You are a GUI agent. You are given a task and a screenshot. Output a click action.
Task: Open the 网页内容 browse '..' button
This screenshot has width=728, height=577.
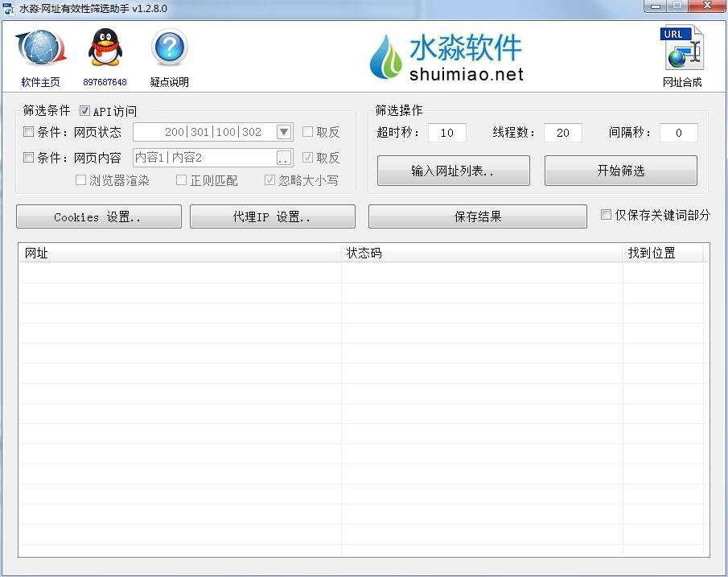pos(284,158)
